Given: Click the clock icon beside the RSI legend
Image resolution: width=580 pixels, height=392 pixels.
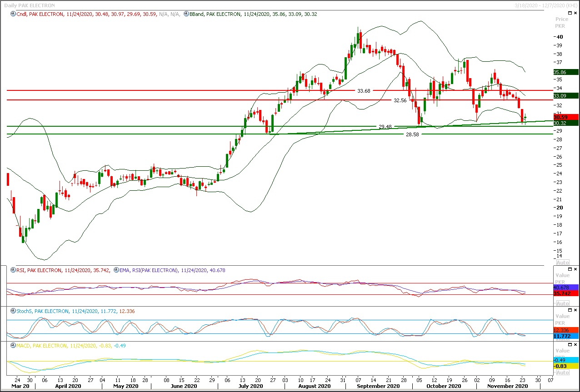Looking at the screenshot, I should pyautogui.click(x=12, y=270).
